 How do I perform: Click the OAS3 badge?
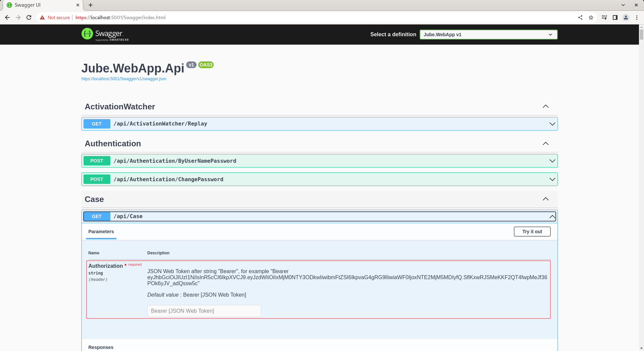click(x=206, y=65)
